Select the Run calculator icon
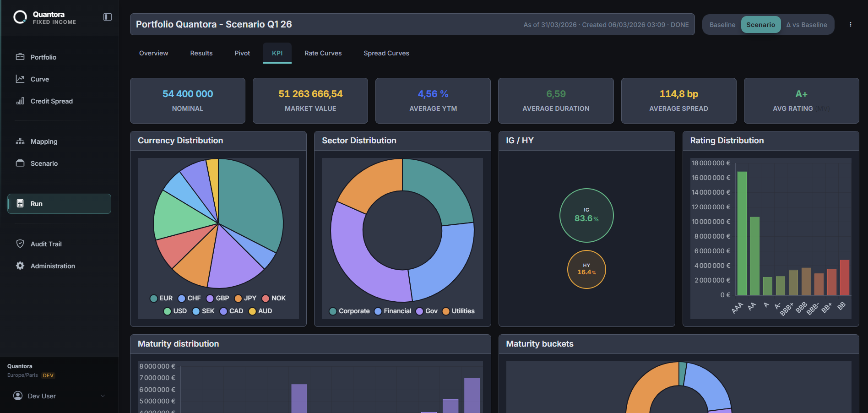This screenshot has width=868, height=413. (x=20, y=203)
